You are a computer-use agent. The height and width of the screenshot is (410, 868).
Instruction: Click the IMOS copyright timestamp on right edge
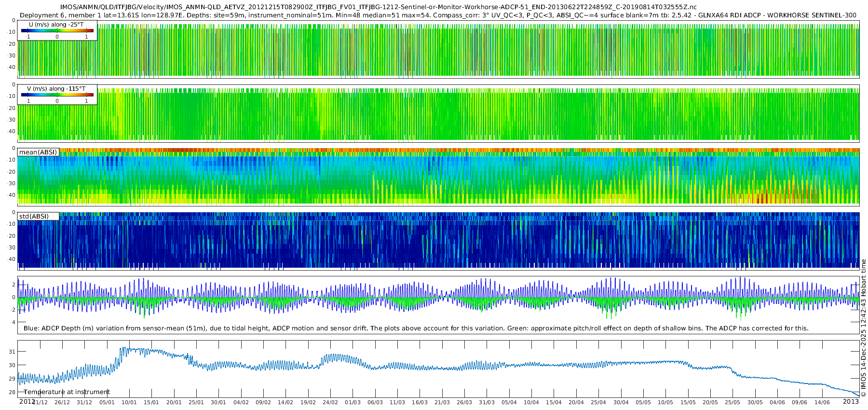[863, 328]
